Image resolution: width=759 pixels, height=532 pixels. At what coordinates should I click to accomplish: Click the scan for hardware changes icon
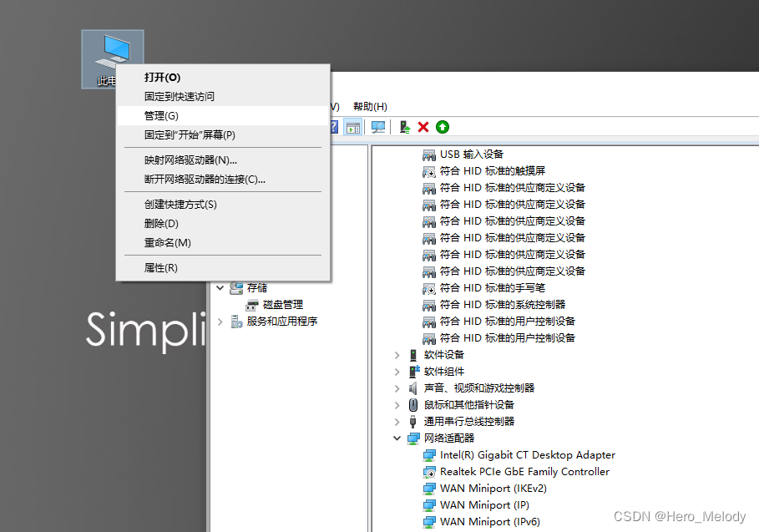[x=377, y=127]
